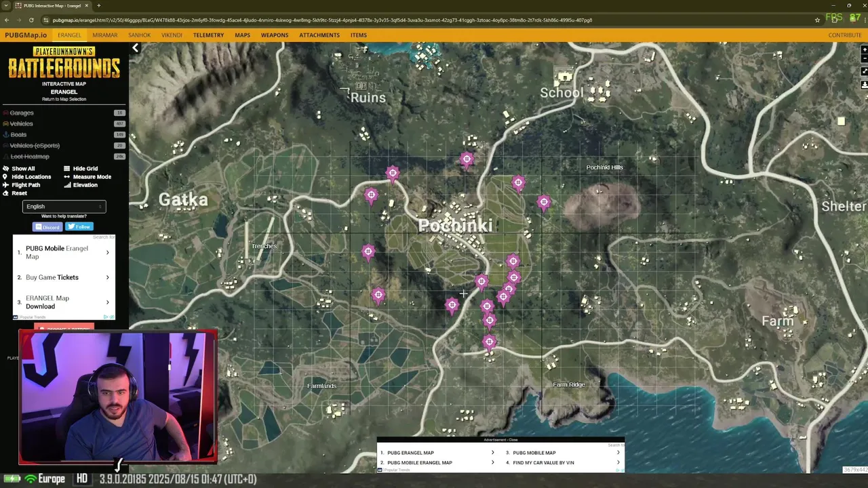Expand PUBG ERANGEL MAP bottom ad arrow

[492, 453]
